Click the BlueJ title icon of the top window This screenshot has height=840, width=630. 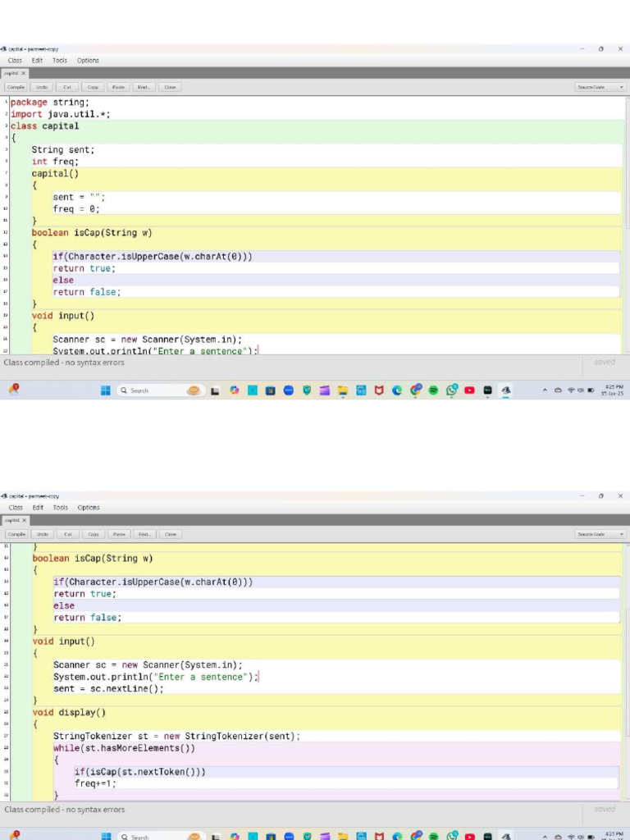pos(3,48)
